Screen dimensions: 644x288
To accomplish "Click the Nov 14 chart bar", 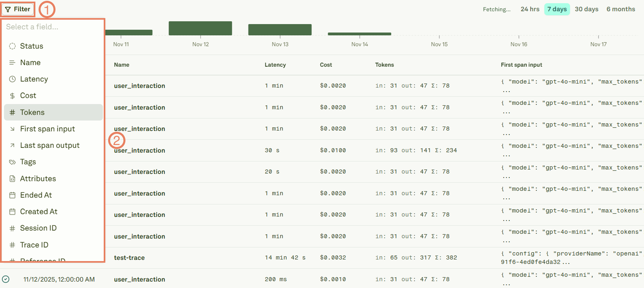I will (359, 34).
